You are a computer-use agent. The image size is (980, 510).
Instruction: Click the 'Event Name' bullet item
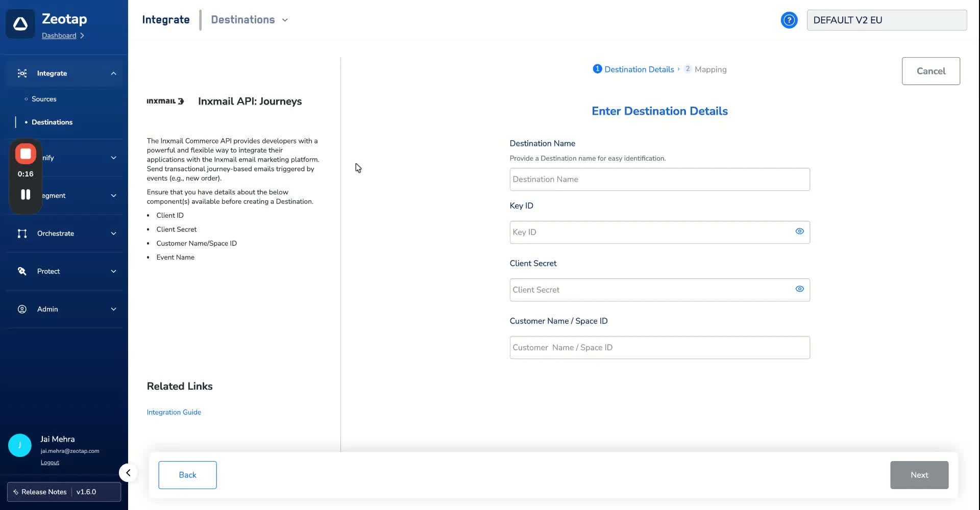tap(176, 258)
